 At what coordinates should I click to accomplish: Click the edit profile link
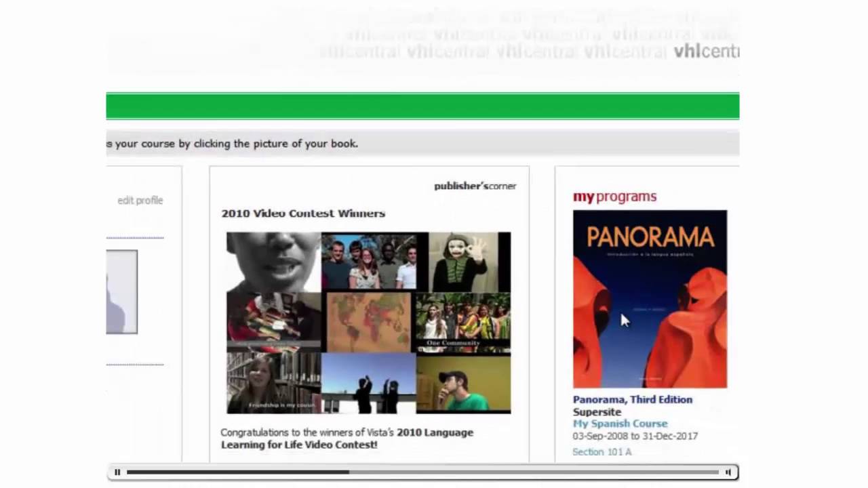coord(140,201)
